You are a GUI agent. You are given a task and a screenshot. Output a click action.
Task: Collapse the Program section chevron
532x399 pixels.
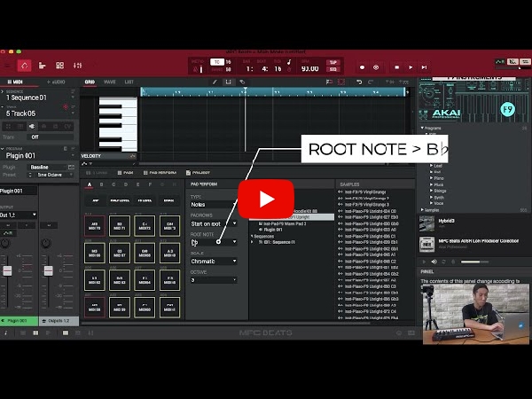3,149
